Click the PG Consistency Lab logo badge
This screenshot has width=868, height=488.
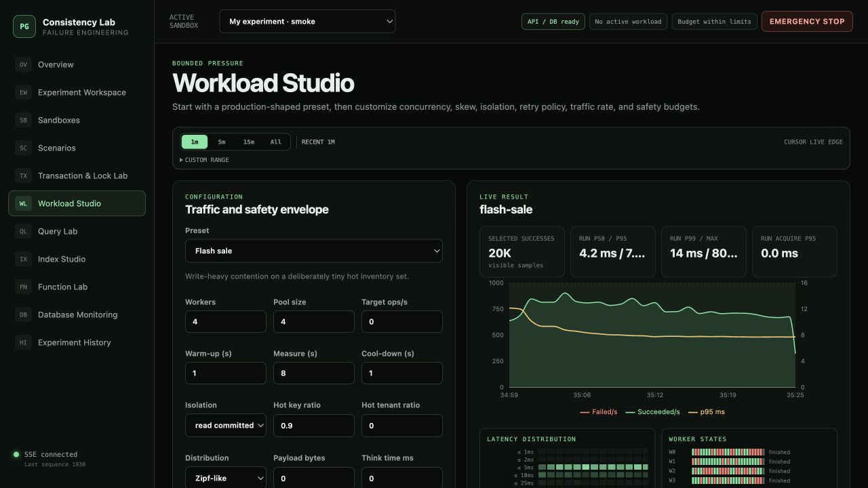coord(24,26)
